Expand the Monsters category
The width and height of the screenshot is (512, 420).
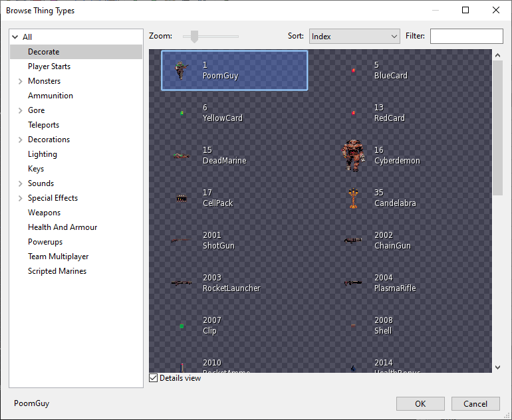click(x=20, y=81)
